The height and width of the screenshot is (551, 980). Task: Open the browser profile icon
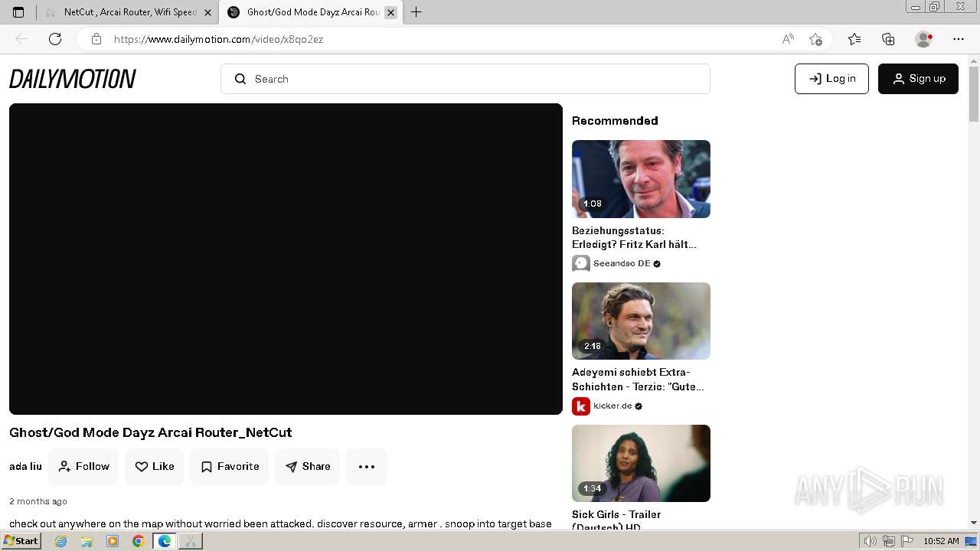tap(923, 39)
